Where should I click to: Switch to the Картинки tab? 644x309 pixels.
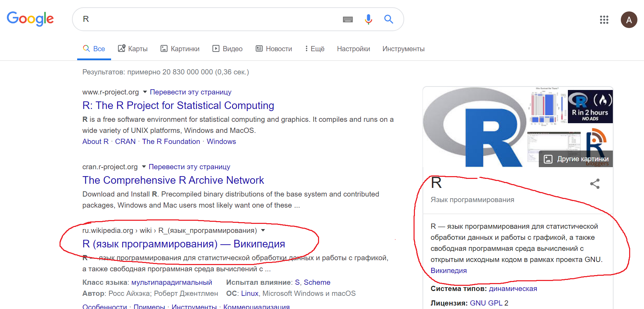tap(180, 49)
